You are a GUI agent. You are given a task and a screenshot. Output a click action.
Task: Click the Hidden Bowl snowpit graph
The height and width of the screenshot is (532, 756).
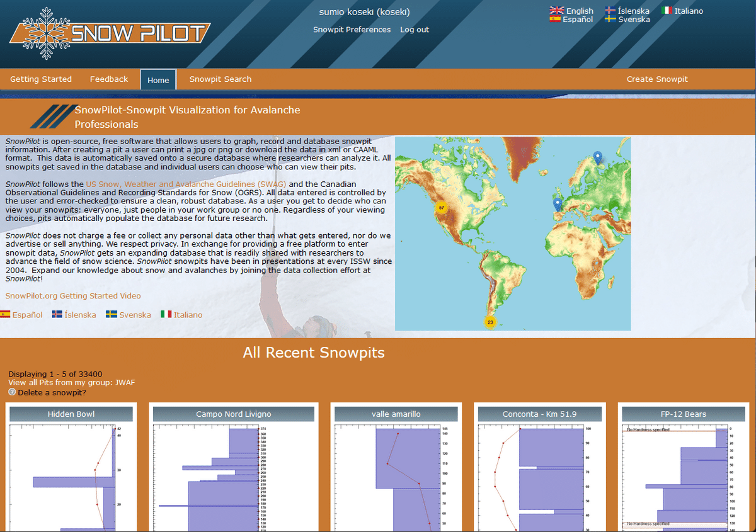(x=71, y=477)
